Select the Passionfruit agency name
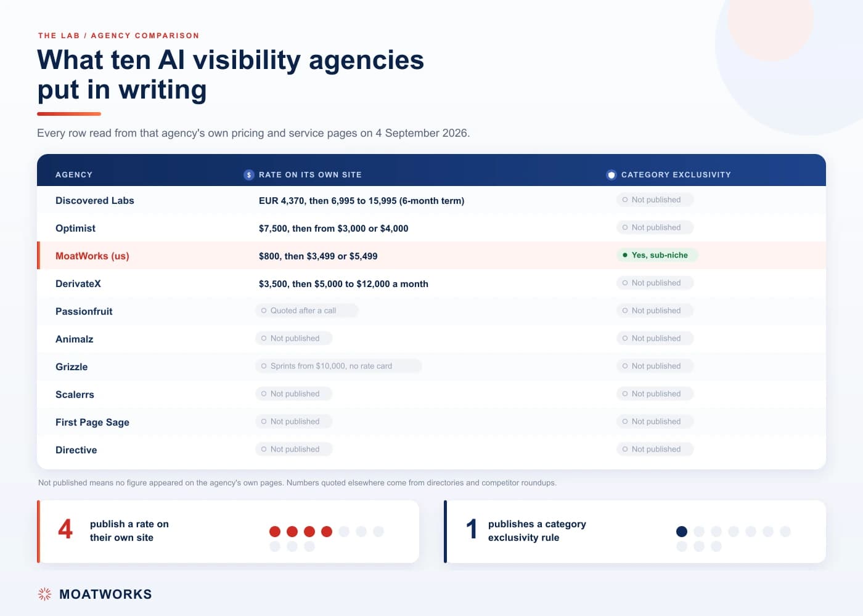This screenshot has width=863, height=616. pos(84,311)
